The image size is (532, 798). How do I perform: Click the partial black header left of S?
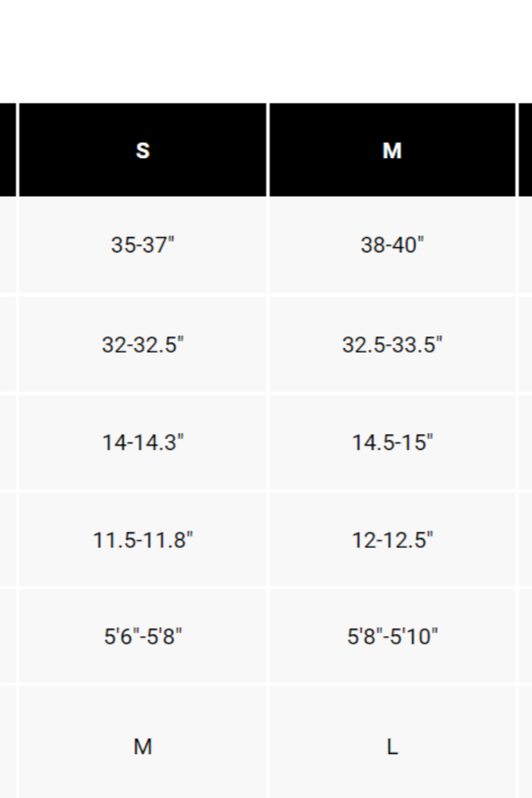coord(7,150)
